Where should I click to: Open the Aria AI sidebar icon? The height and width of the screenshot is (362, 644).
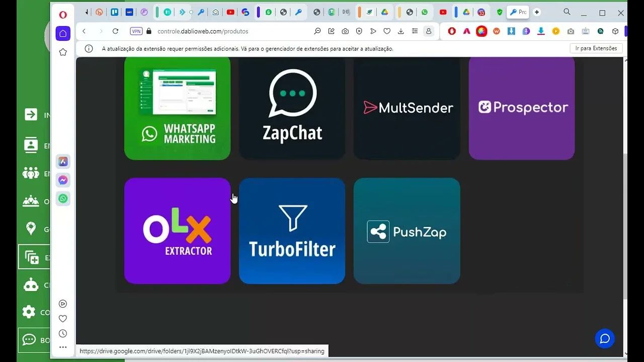click(63, 161)
